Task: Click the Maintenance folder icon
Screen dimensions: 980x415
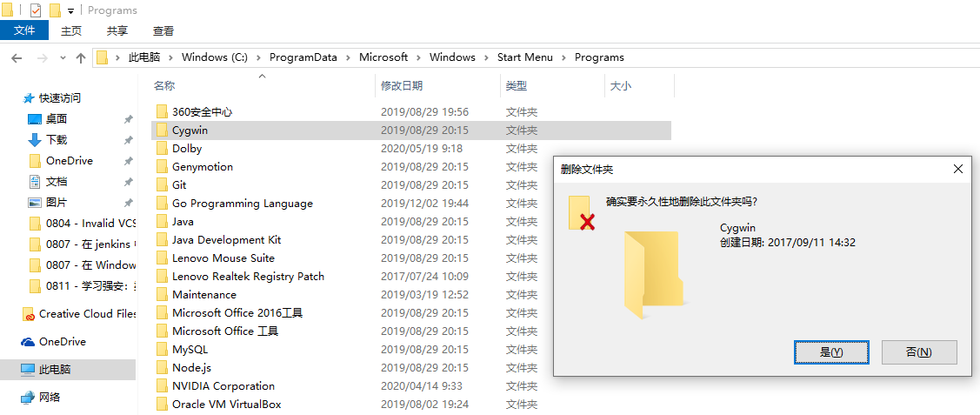Action: 162,294
